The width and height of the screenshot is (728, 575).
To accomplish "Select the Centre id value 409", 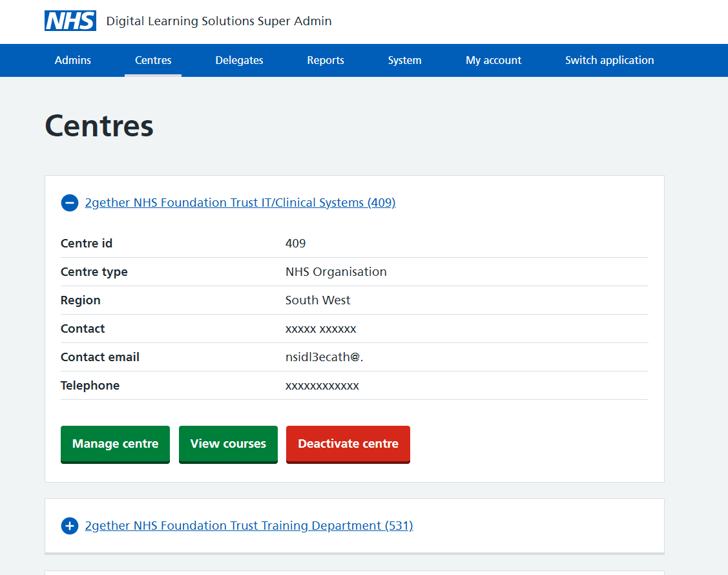I will (295, 244).
